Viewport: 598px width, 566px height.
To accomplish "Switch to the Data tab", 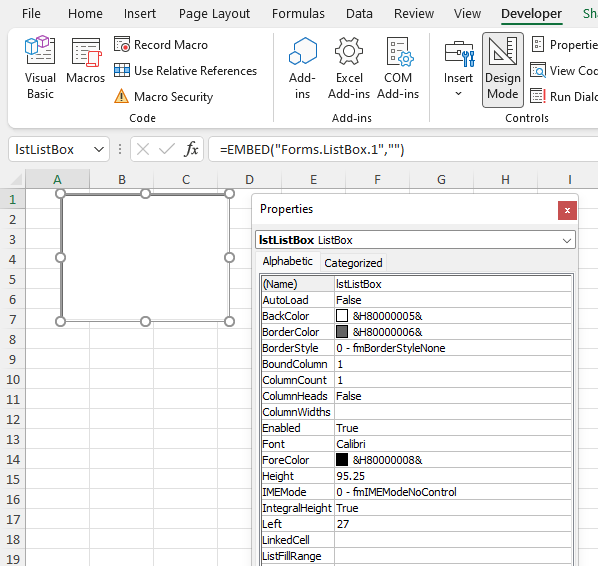I will click(359, 14).
